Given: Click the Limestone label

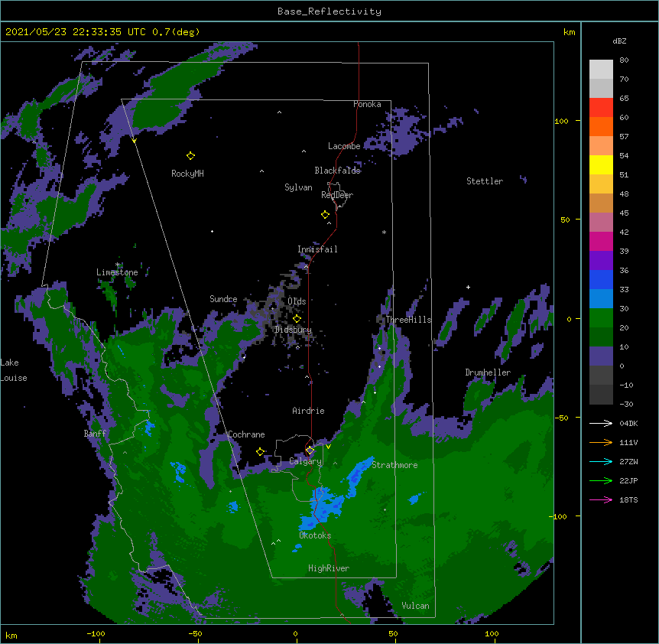Looking at the screenshot, I should pyautogui.click(x=117, y=272).
